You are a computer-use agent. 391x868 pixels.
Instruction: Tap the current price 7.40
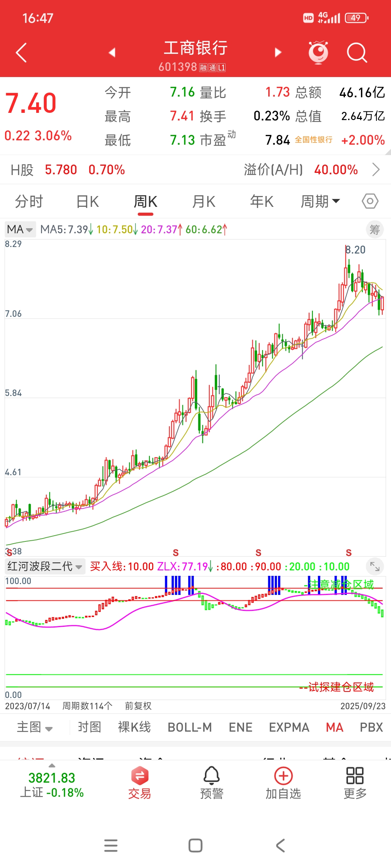pos(31,103)
